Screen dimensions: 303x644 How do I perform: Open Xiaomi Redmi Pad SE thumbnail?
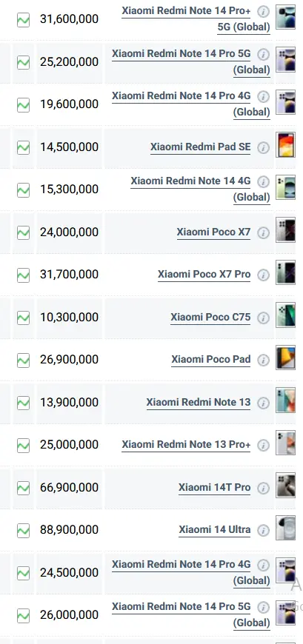pos(285,144)
